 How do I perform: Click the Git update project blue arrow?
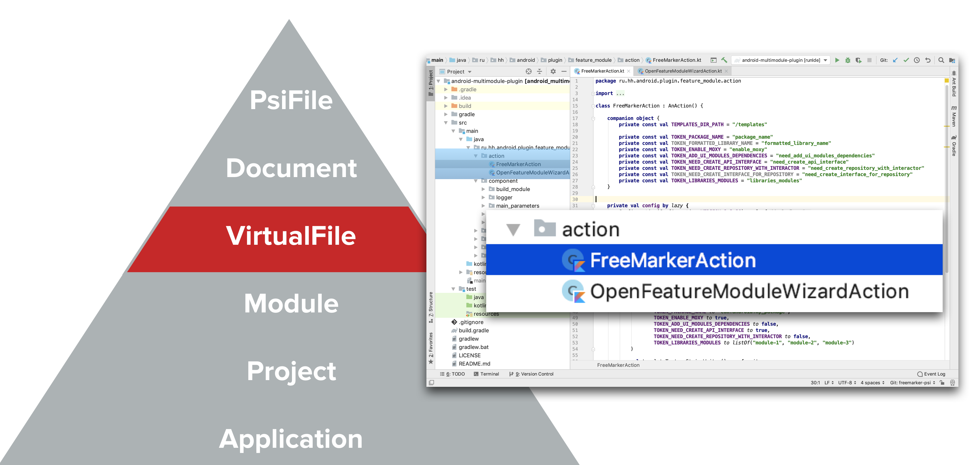(x=895, y=60)
